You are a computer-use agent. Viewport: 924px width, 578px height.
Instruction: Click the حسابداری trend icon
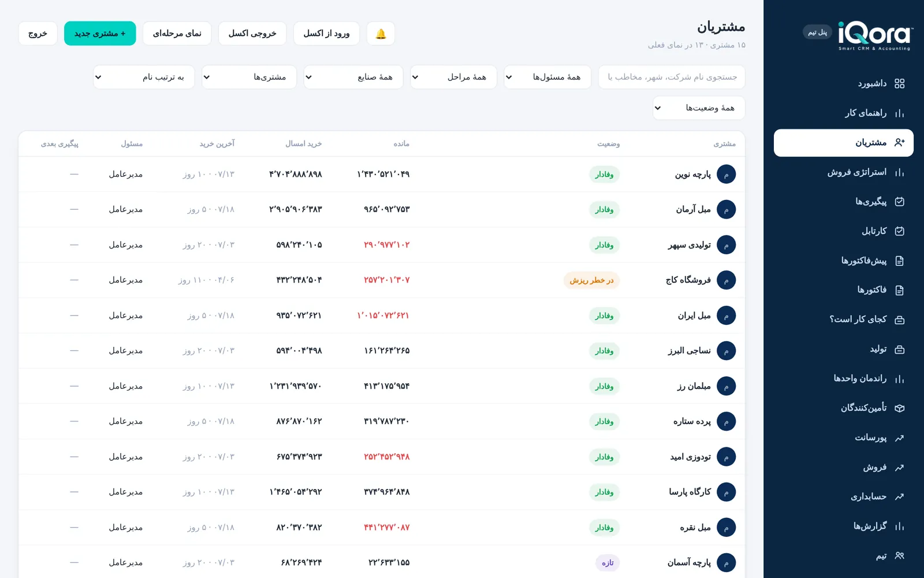click(x=899, y=497)
